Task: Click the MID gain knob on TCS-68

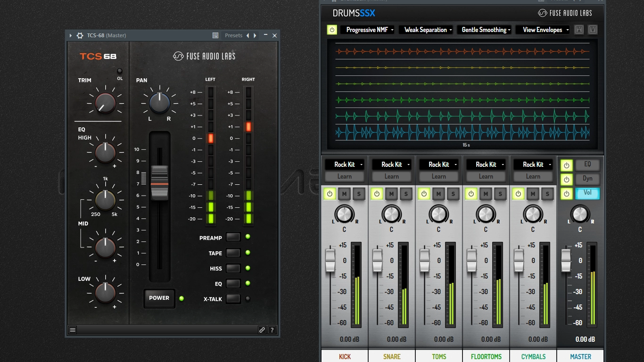Action: click(x=105, y=247)
